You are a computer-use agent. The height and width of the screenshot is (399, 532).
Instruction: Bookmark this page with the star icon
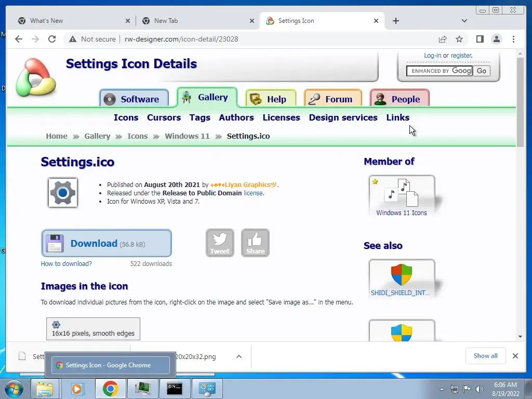point(459,39)
